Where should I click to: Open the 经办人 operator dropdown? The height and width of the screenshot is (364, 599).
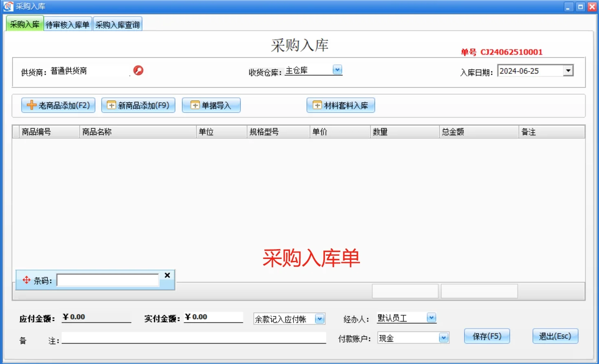(432, 318)
